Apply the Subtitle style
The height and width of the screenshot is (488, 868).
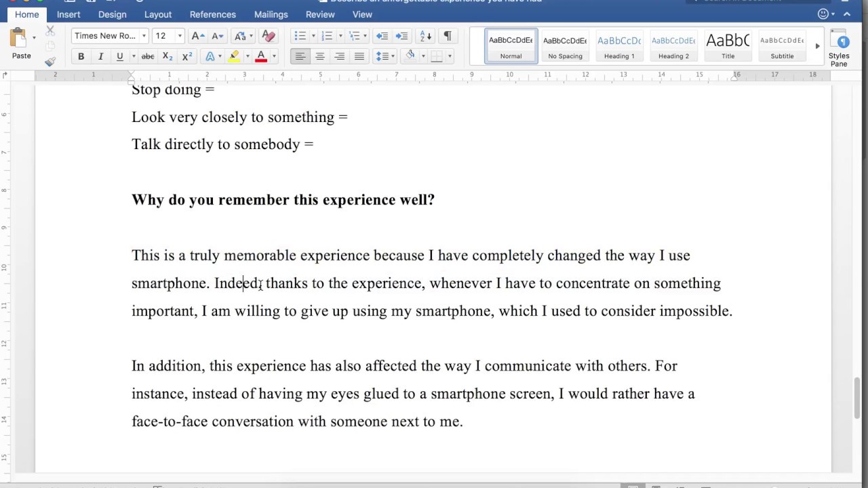(782, 45)
